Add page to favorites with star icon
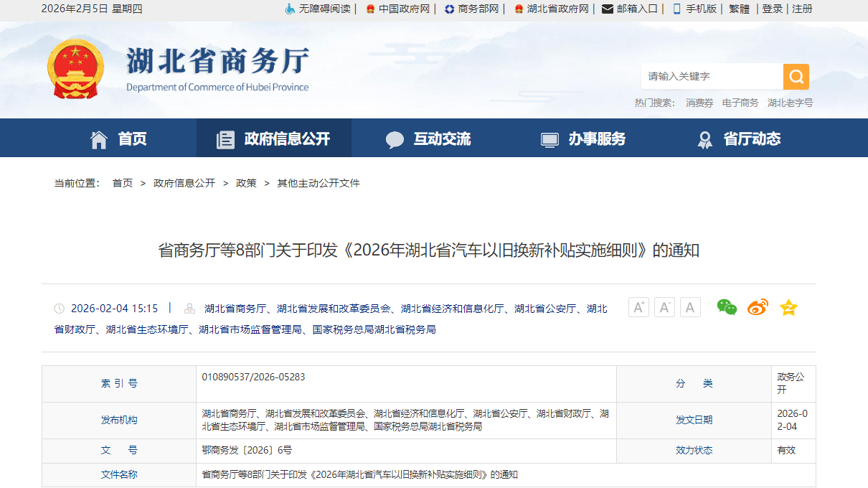Viewport: 868px width, 488px height. pos(788,308)
